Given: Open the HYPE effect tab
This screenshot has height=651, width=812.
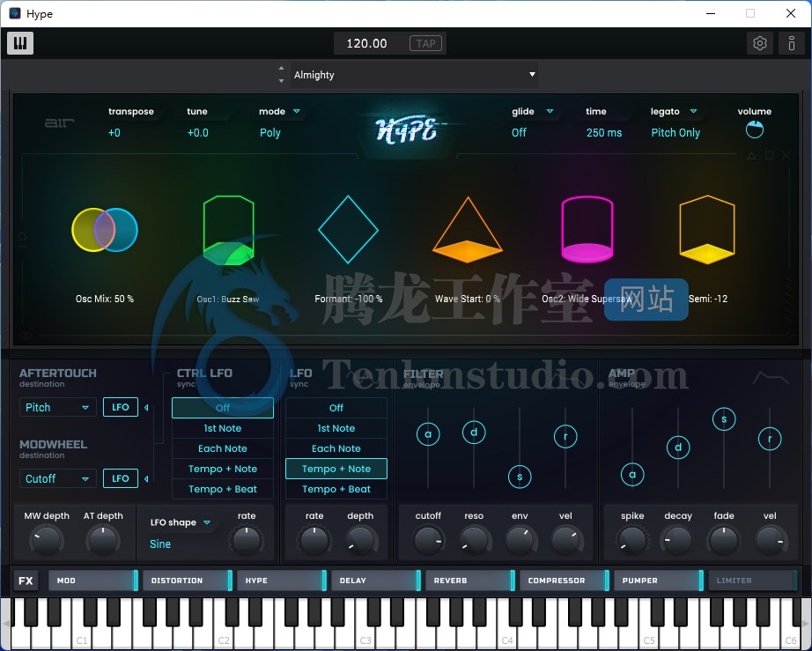Looking at the screenshot, I should (x=282, y=581).
